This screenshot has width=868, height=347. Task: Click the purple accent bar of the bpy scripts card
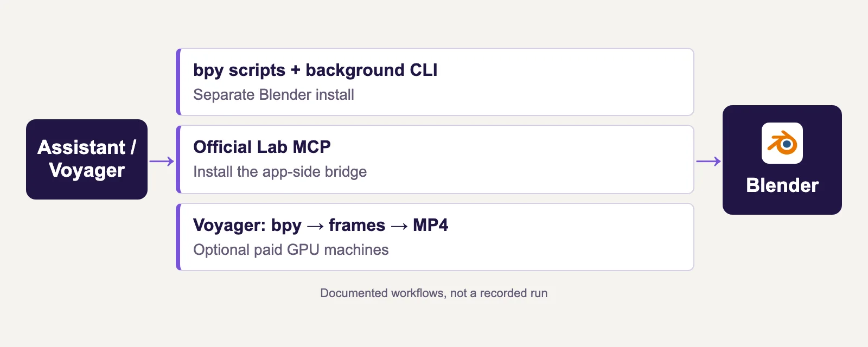coord(178,82)
